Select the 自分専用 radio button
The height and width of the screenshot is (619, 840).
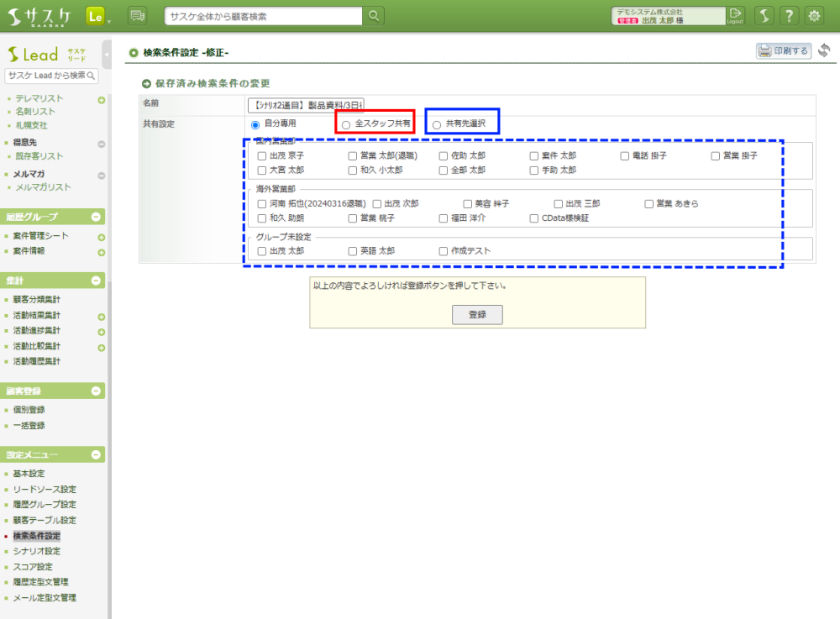click(x=255, y=124)
